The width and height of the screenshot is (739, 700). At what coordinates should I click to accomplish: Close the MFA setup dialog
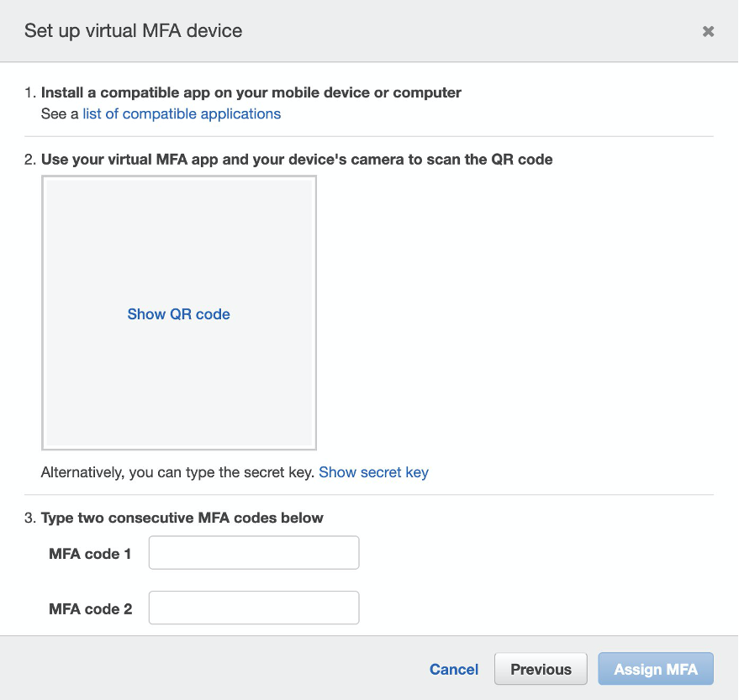pos(708,31)
